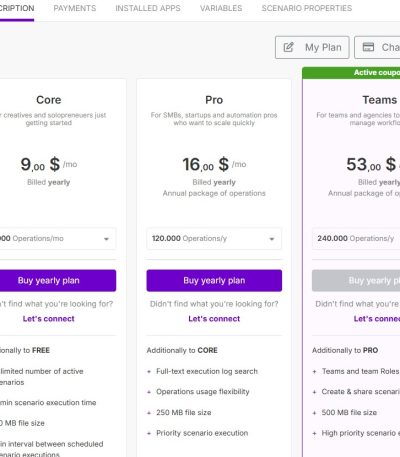
Task: Click 'Operations usage flexibility' feature
Action: [x=203, y=392]
